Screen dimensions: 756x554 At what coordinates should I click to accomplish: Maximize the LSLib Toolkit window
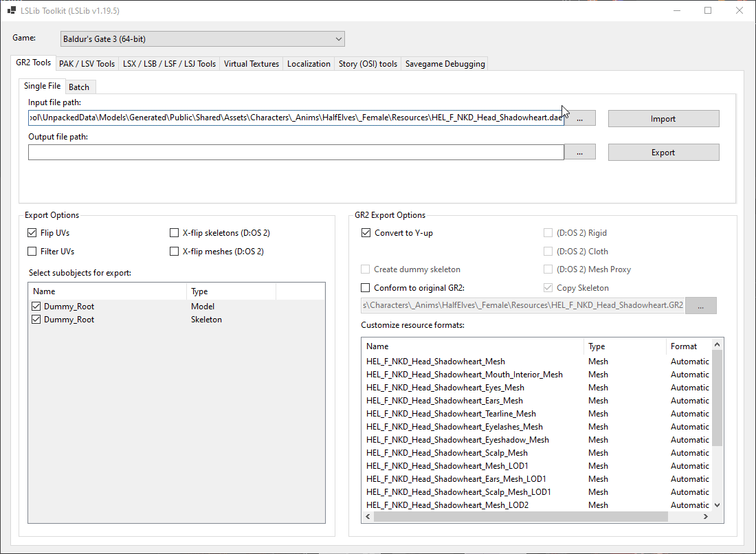(708, 10)
